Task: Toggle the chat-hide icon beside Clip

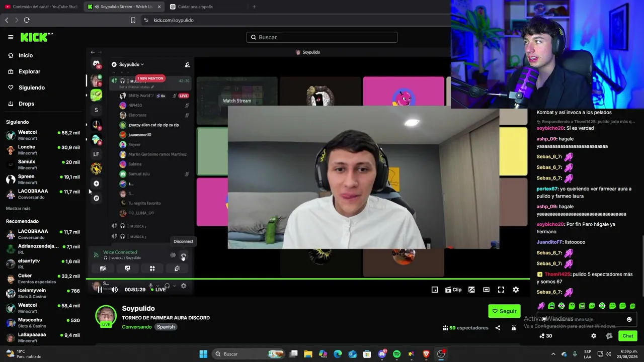Action: pyautogui.click(x=471, y=290)
